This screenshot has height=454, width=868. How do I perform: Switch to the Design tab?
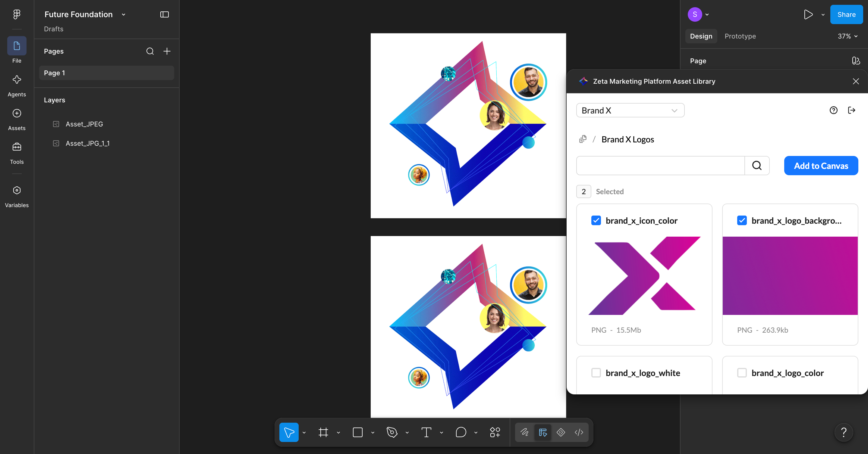point(701,36)
